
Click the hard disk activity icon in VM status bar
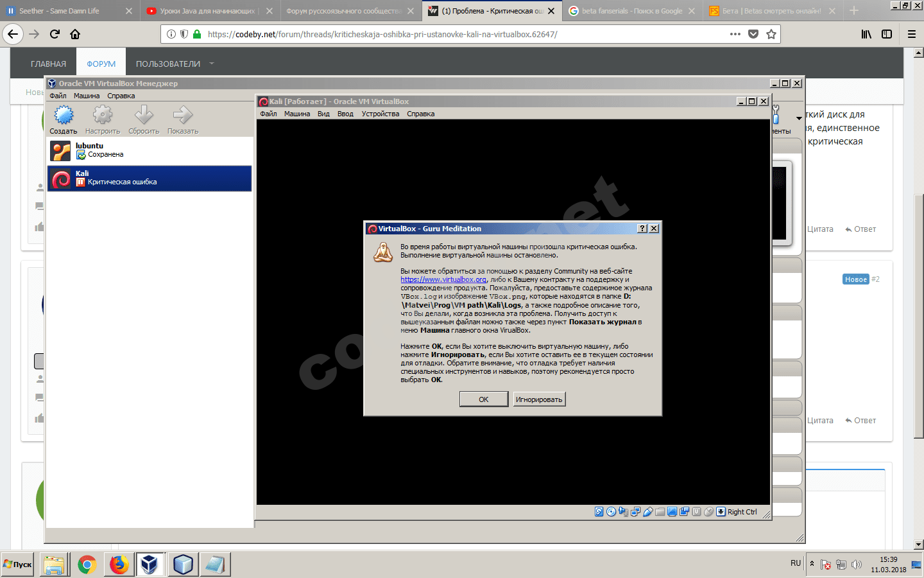(599, 512)
